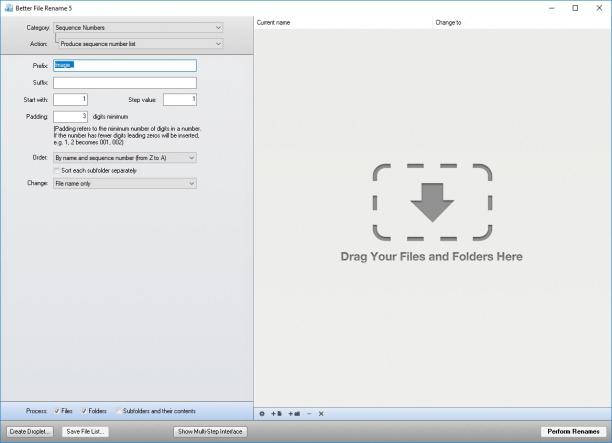Screen dimensions: 612x443
Task: Click the Perform Renames button
Action: [573, 432]
